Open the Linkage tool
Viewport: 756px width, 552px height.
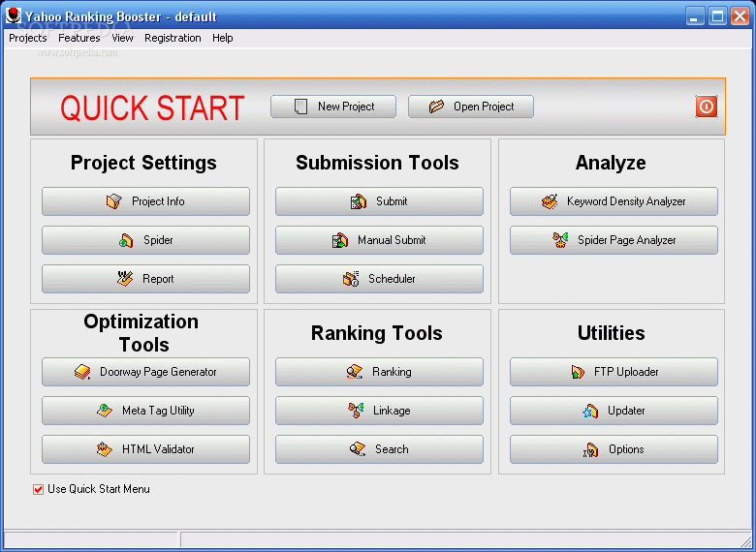[x=379, y=411]
